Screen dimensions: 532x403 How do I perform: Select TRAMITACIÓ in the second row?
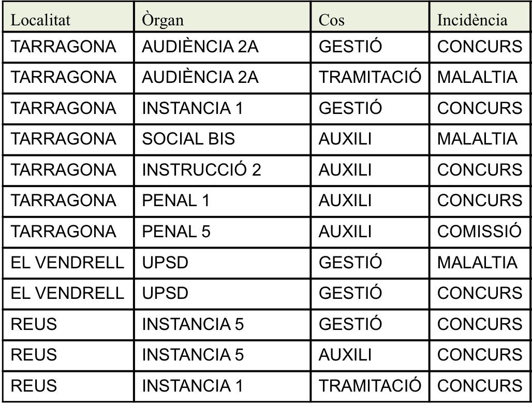coord(370,77)
